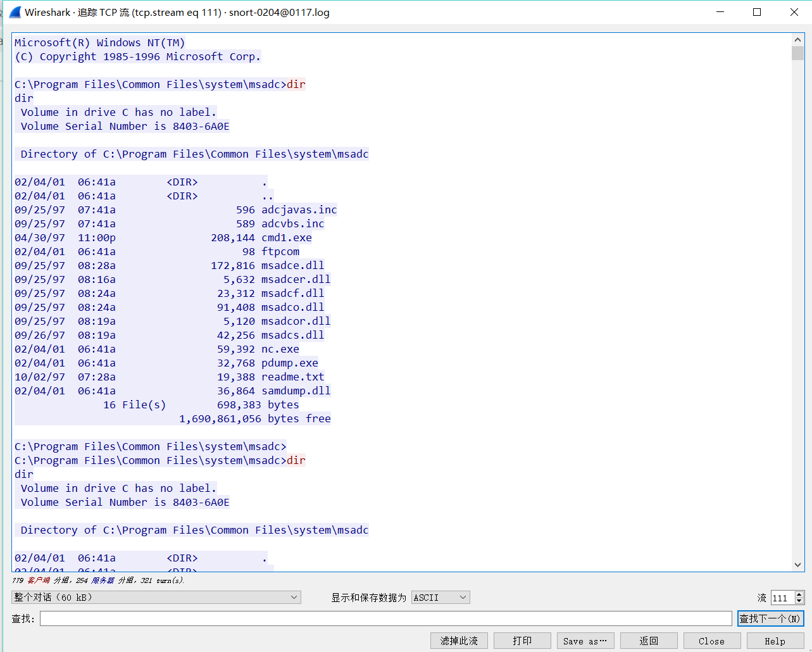Click the first 'Directory of C:\Program Files' line
Viewport: 812px width, 652px height.
coord(195,154)
